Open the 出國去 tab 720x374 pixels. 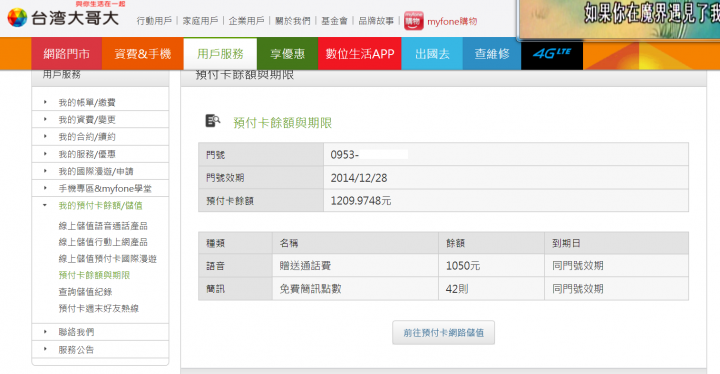click(432, 54)
